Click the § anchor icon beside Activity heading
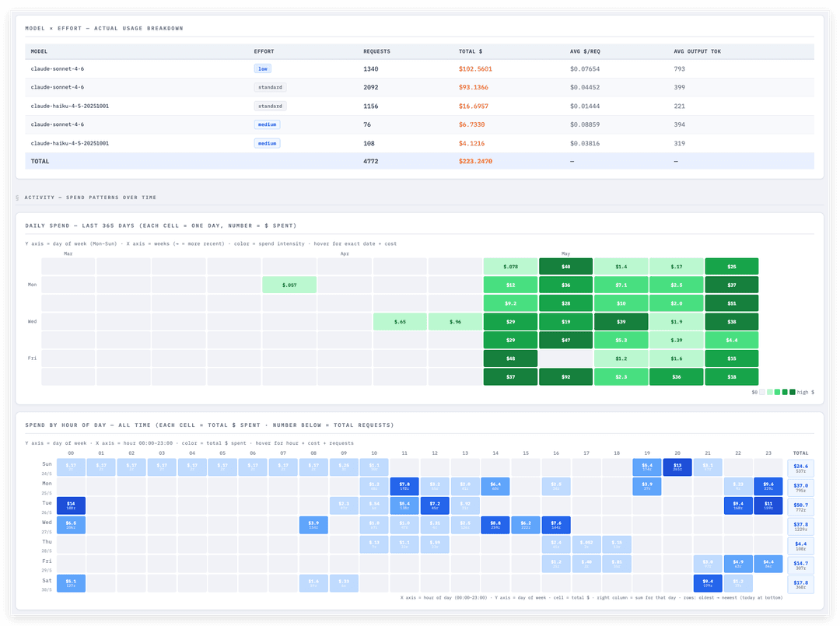840x626 pixels. click(x=17, y=198)
